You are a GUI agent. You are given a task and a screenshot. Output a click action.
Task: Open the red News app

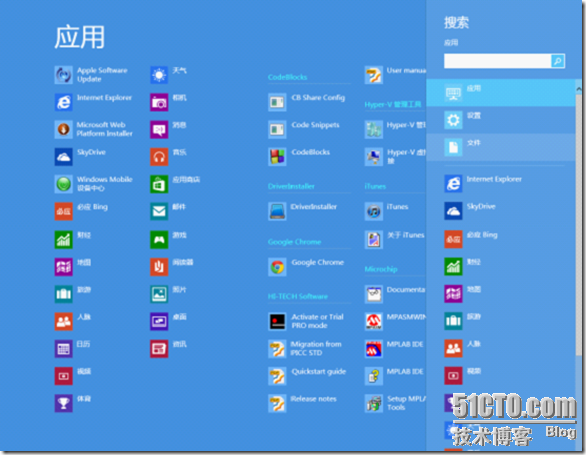click(x=169, y=349)
